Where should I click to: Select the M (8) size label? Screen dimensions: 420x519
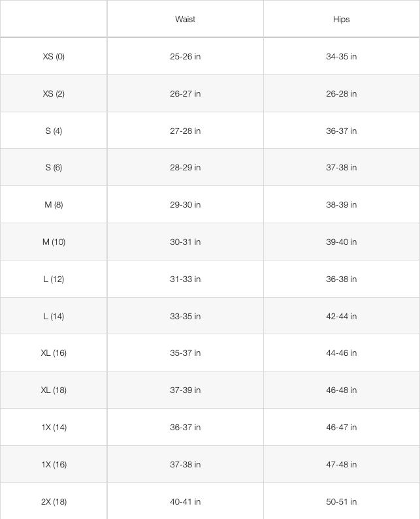(x=54, y=205)
